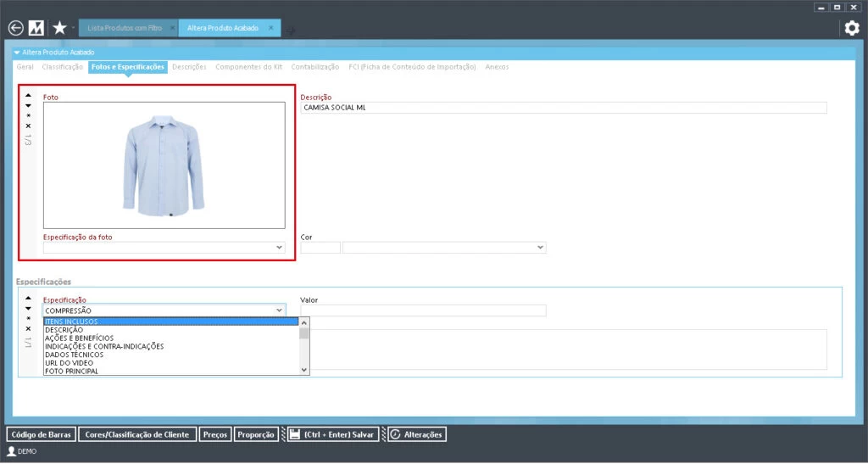Click the back arrow navigation icon
Viewport: 868px width, 464px height.
(x=15, y=28)
